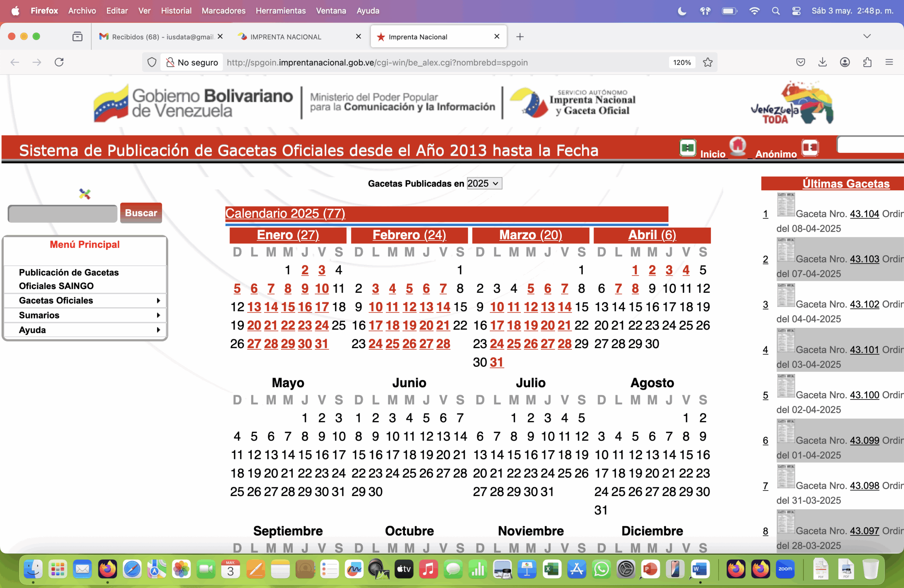The width and height of the screenshot is (904, 588).
Task: Launch Zoom from the Dock
Action: coord(785,569)
